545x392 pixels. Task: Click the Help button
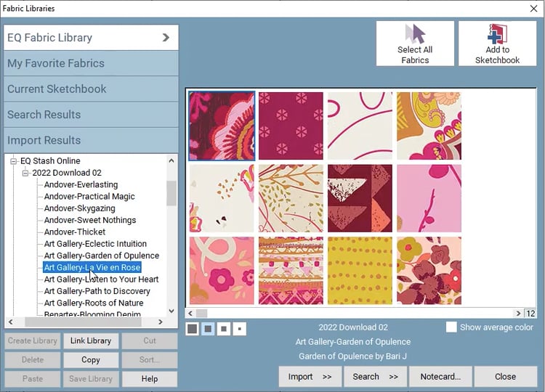click(150, 379)
